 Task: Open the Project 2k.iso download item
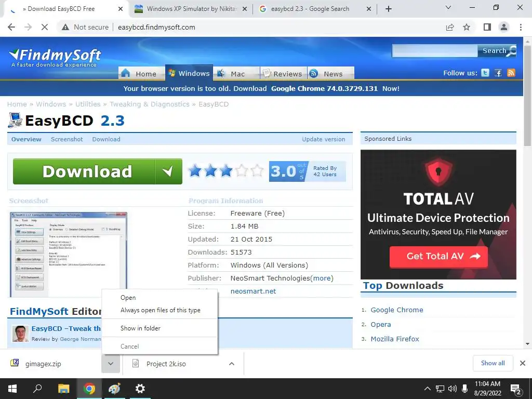173,364
